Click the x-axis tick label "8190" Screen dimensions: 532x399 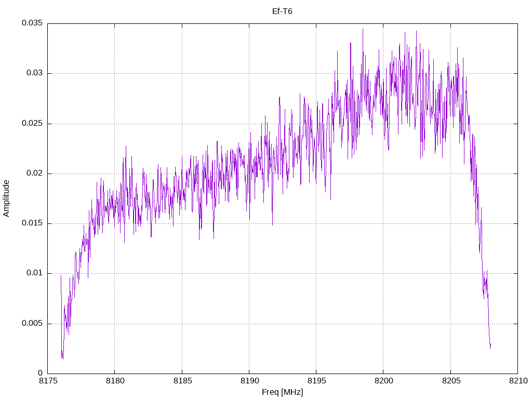[250, 381]
